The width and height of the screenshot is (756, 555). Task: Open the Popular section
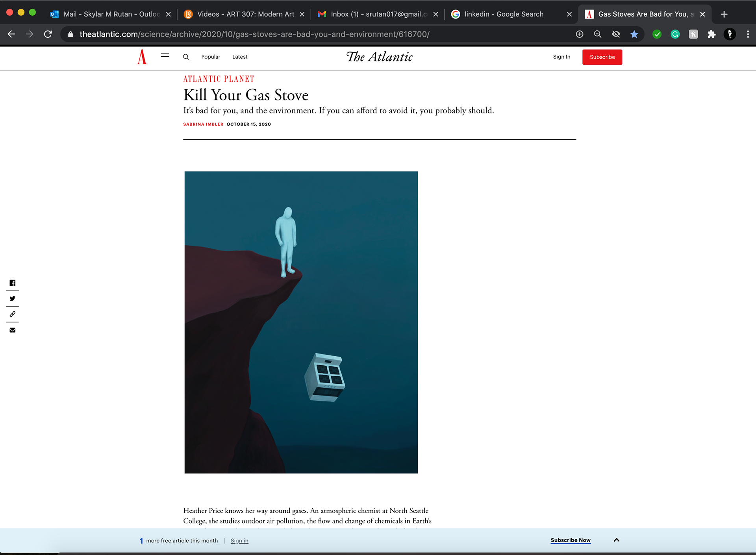[211, 57]
